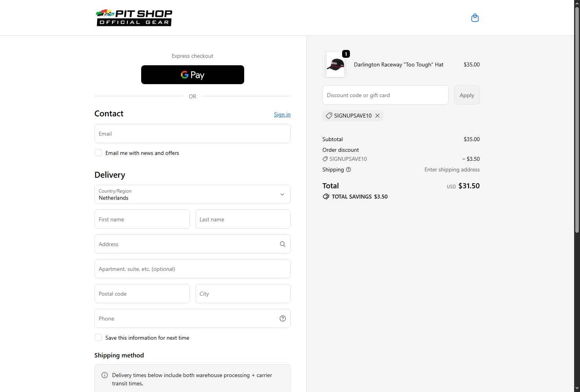Enable email me with news and offers
The image size is (580, 392).
click(x=98, y=153)
